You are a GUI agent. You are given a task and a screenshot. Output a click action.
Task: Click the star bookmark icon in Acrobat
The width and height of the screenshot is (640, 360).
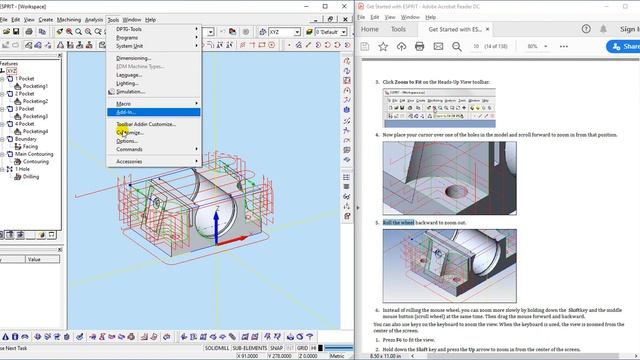pyautogui.click(x=383, y=47)
